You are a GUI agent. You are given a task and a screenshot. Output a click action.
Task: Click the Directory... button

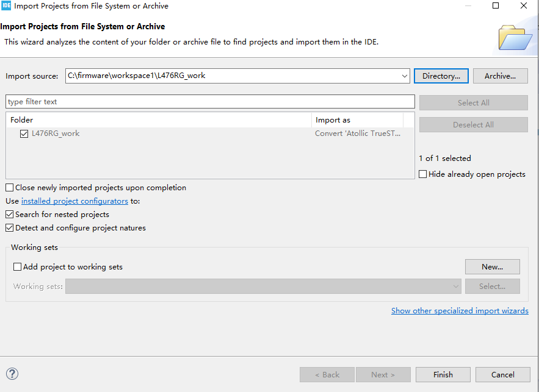click(x=441, y=76)
